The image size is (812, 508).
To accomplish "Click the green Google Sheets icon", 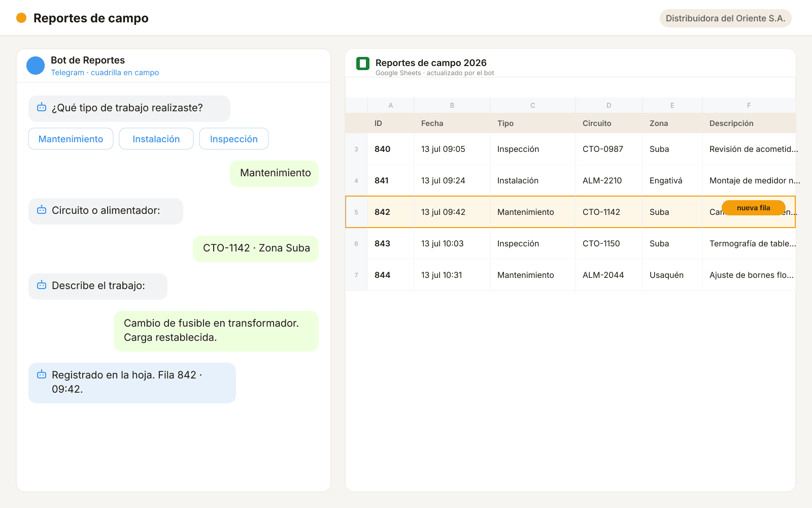I will coord(363,63).
